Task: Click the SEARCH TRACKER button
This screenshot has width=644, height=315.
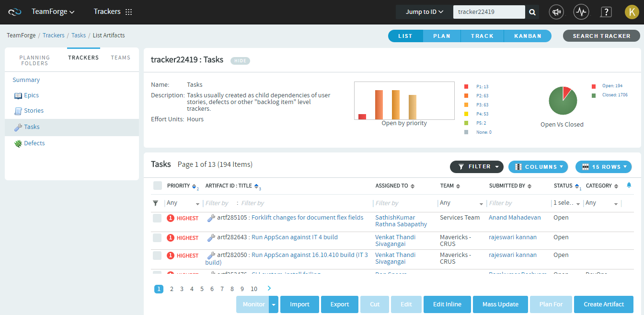Action: point(601,36)
